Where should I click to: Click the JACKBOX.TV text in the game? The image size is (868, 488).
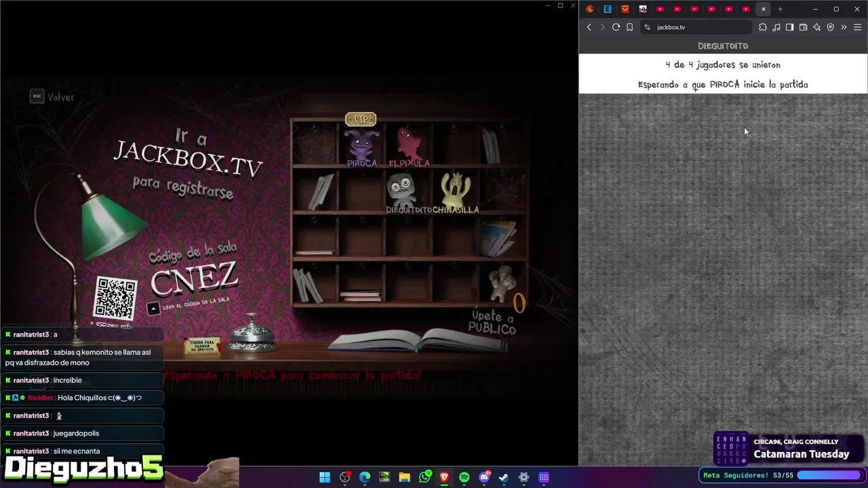[187, 160]
